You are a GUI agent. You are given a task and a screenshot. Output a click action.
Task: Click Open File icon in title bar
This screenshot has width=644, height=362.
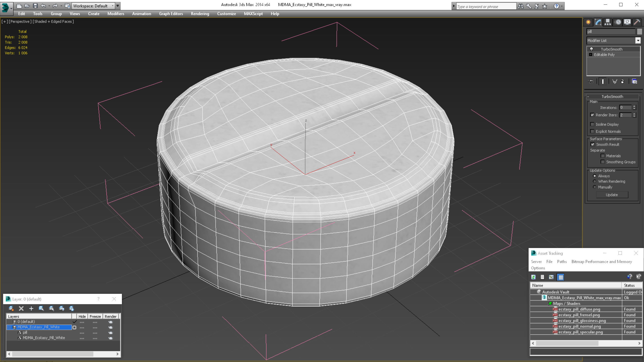(x=27, y=6)
